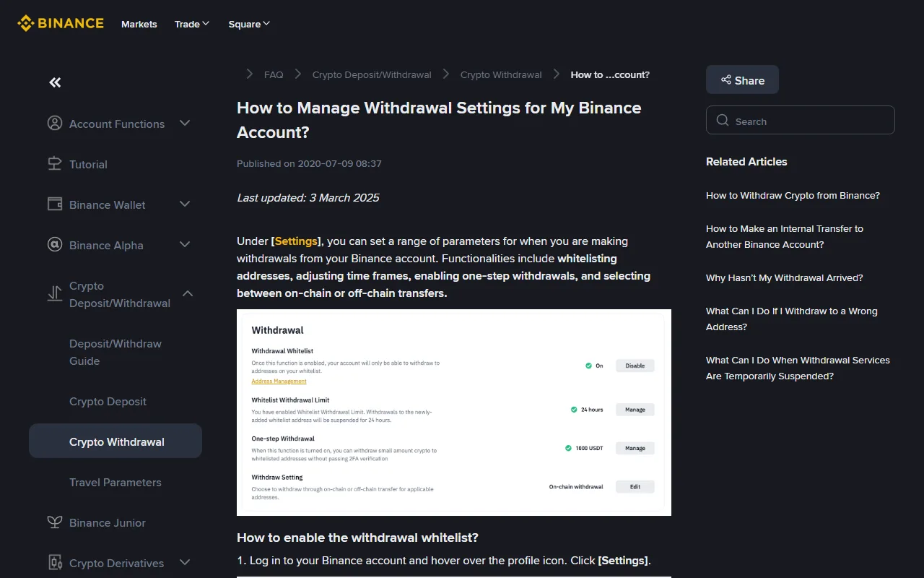Open 'Withdrawal Services Are Temporarily Suspended' article
The image size is (924, 578).
click(798, 368)
